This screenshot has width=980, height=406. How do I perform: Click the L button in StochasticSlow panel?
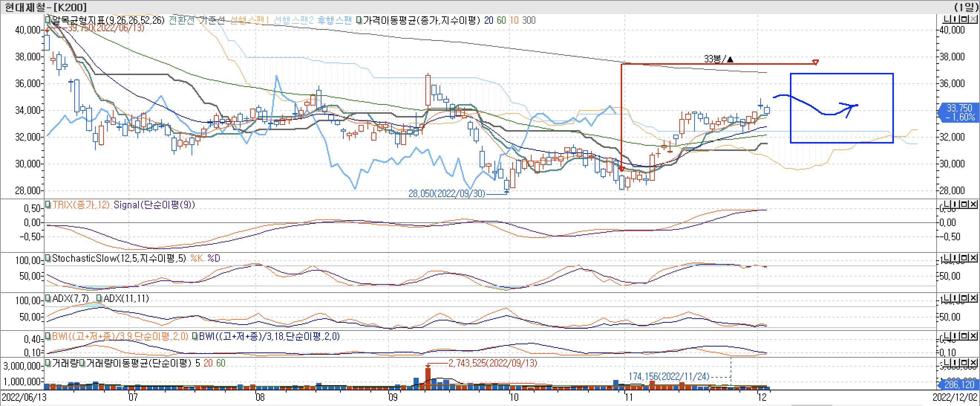[x=946, y=258]
